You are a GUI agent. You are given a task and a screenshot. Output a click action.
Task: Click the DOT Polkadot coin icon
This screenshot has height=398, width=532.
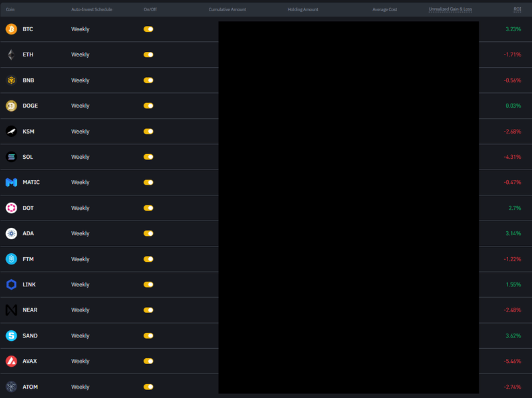coord(11,208)
